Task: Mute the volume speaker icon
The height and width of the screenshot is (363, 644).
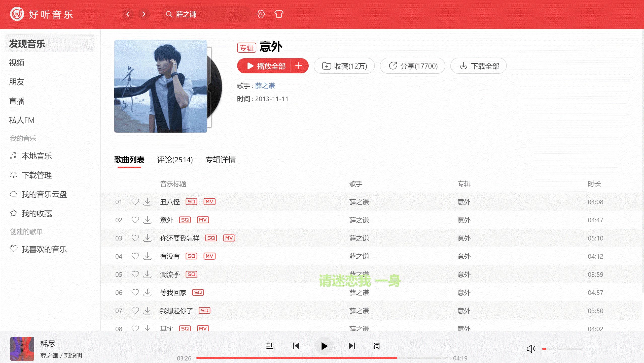Action: pos(531,349)
